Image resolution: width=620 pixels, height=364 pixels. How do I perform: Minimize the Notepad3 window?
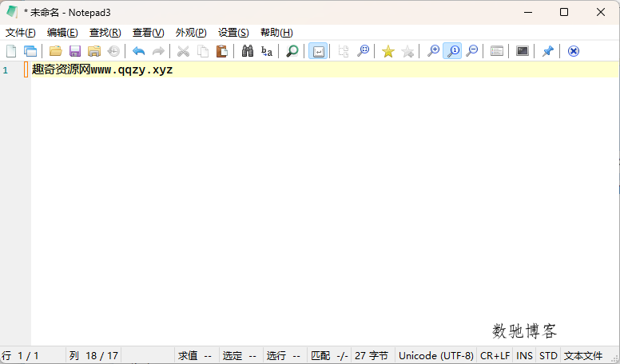pyautogui.click(x=528, y=12)
